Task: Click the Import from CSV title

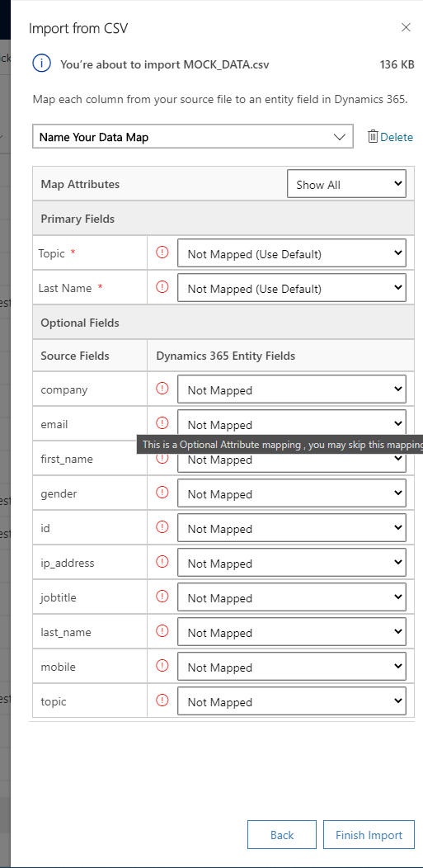Action: click(78, 28)
